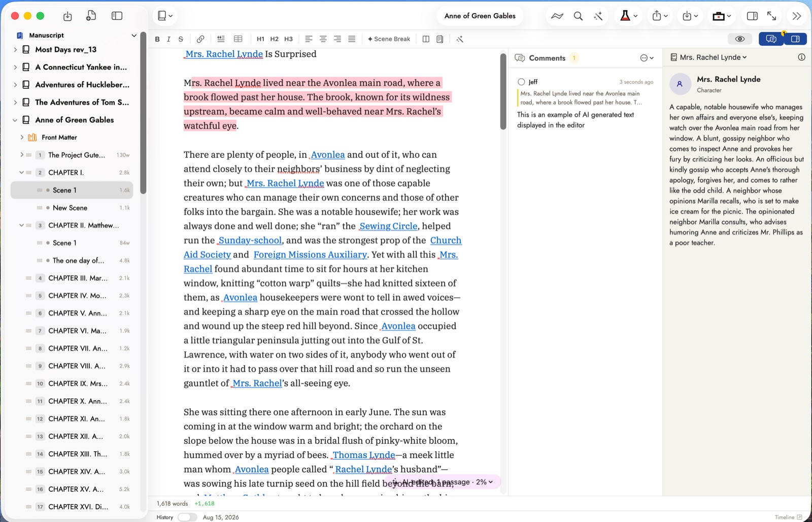The image size is (812, 522).
Task: Show more toolbar items with double chevron
Action: click(x=797, y=16)
